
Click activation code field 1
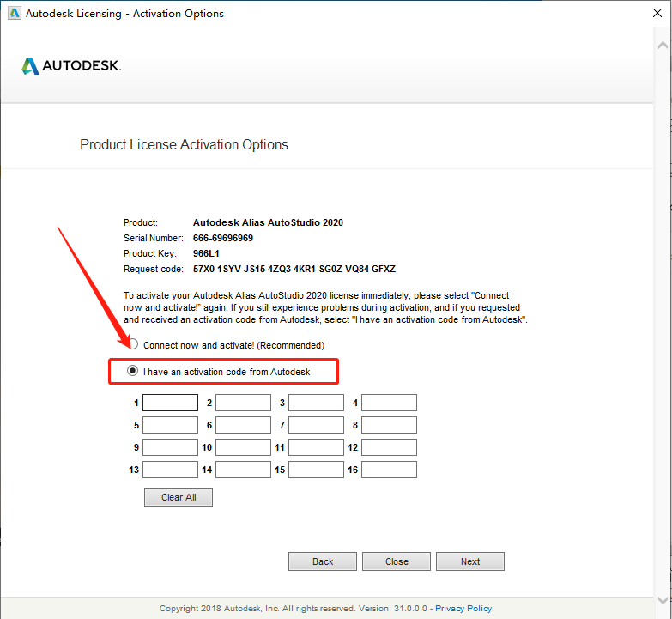(170, 403)
